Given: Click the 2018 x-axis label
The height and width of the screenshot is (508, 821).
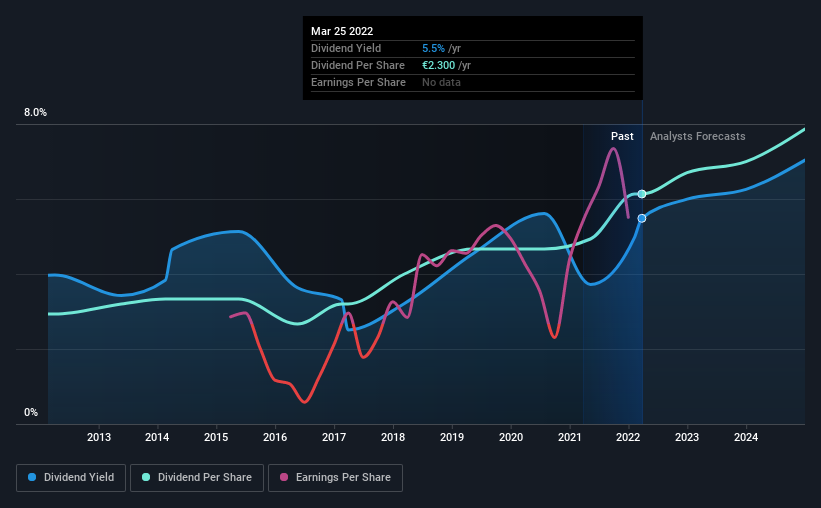Looking at the screenshot, I should 393,437.
